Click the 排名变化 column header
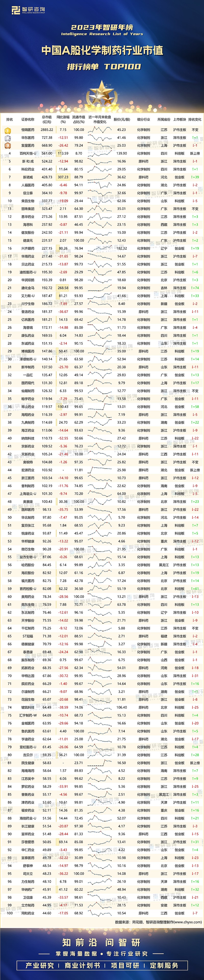 [195, 119]
